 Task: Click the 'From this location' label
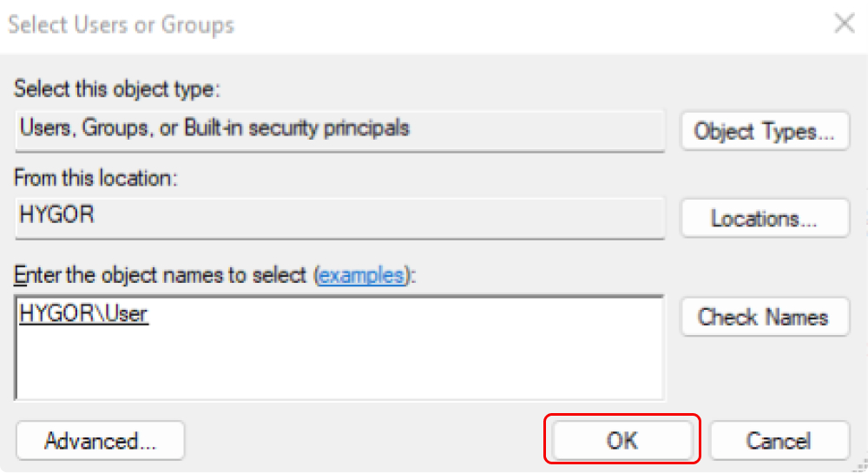(x=97, y=179)
